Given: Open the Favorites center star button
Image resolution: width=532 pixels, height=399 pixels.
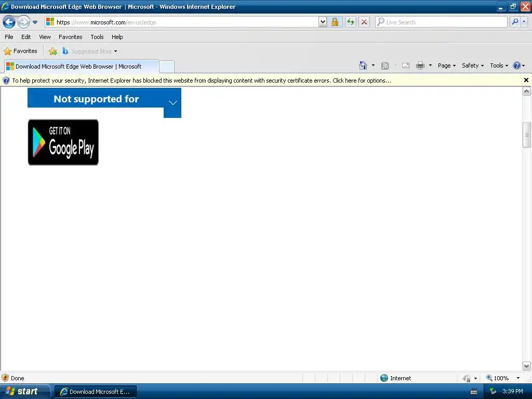Looking at the screenshot, I should click(20, 51).
